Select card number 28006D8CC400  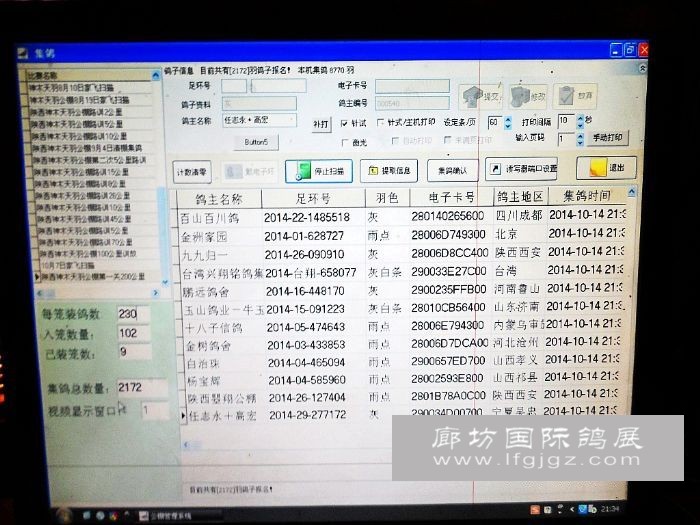450,253
